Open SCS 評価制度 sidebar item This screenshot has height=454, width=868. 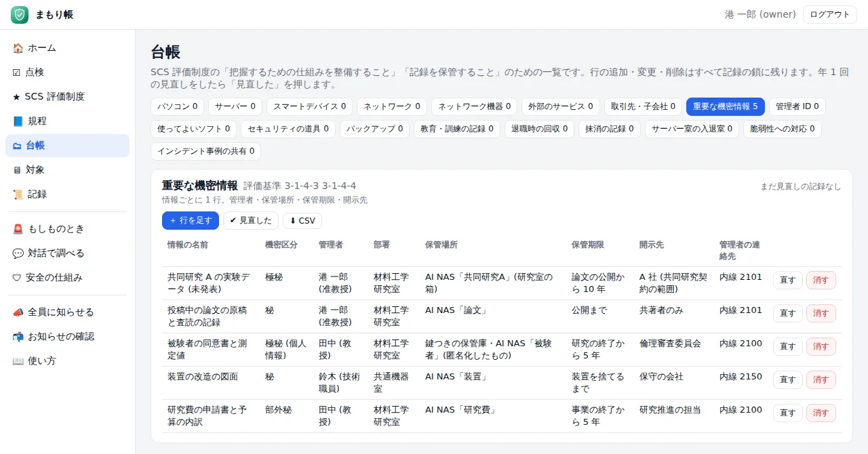[x=67, y=97]
